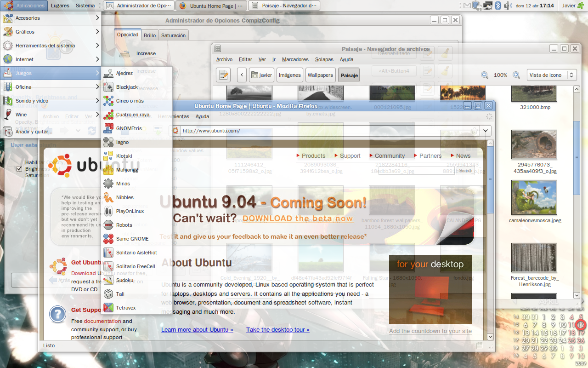Click the path bar back arrow button
The height and width of the screenshot is (368, 588).
click(242, 75)
